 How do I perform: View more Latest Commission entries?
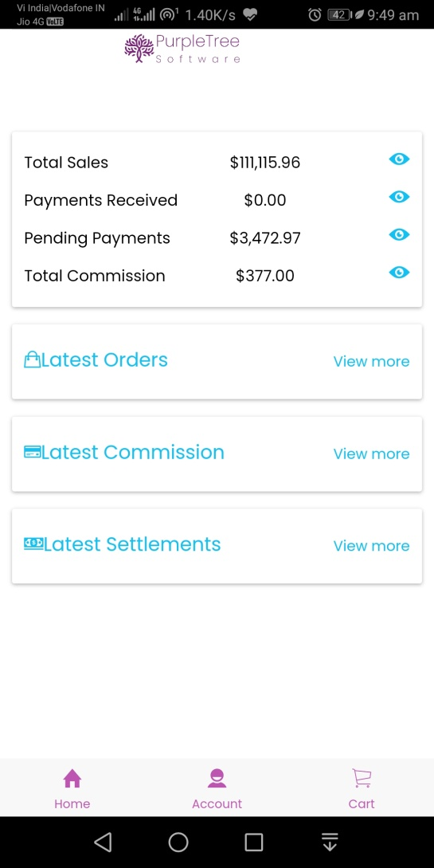coord(372,454)
